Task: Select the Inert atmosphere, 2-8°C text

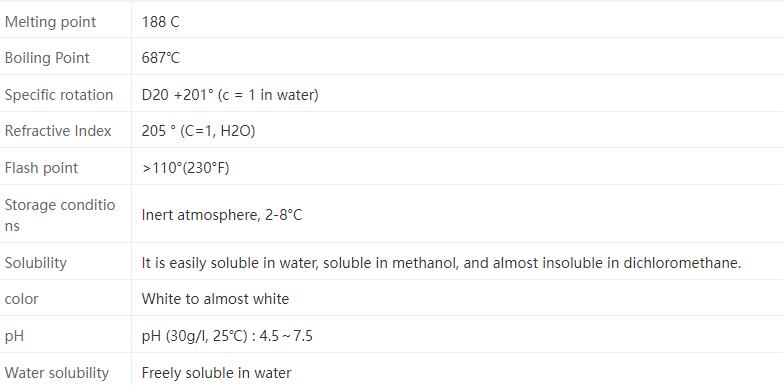Action: 222,215
